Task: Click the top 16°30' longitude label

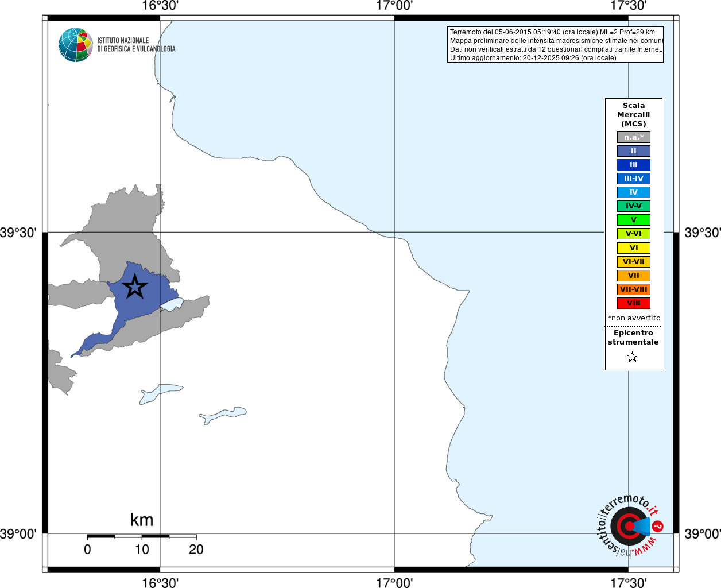Action: tap(160, 6)
